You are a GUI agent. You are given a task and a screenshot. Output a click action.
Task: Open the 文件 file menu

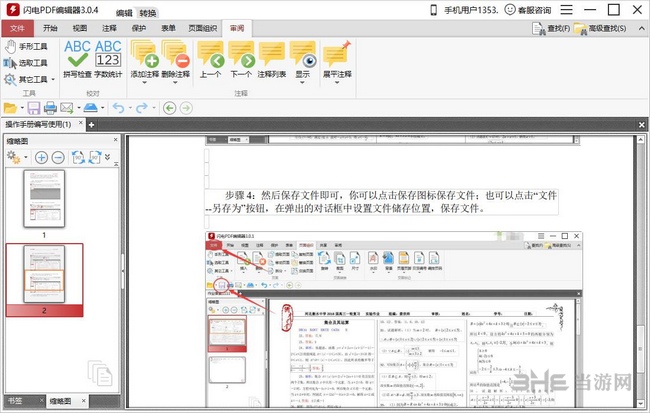pos(17,28)
